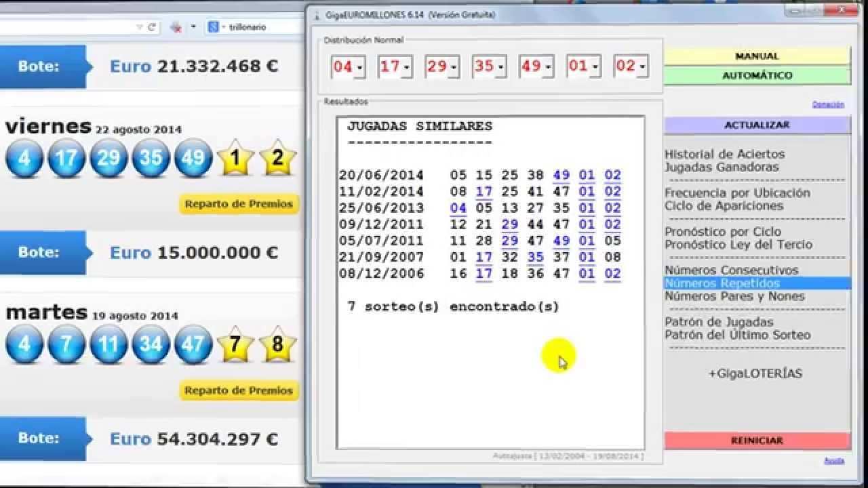Click the Donación link
The width and height of the screenshot is (868, 488).
coord(828,104)
